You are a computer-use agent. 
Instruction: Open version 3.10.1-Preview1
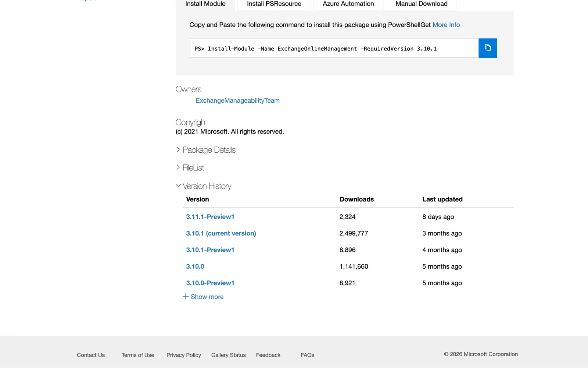pyautogui.click(x=210, y=250)
